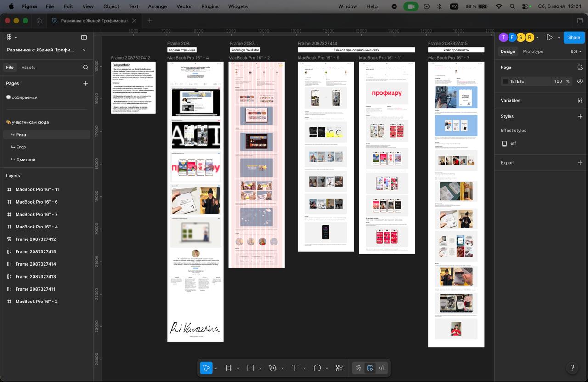Viewport: 588px width, 382px height.
Task: Expand the Frame tool options chevron
Action: click(x=238, y=368)
